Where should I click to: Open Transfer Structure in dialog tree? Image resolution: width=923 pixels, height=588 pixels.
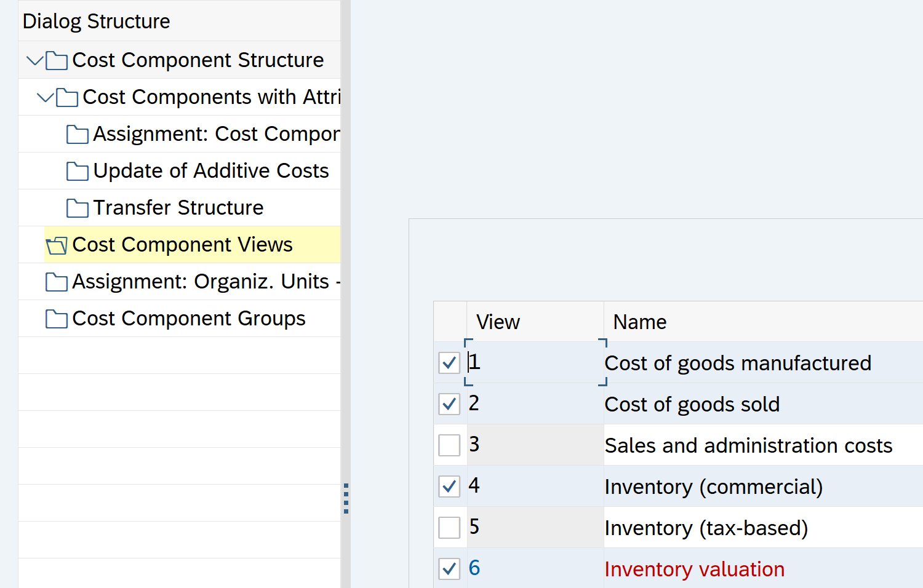tap(178, 208)
